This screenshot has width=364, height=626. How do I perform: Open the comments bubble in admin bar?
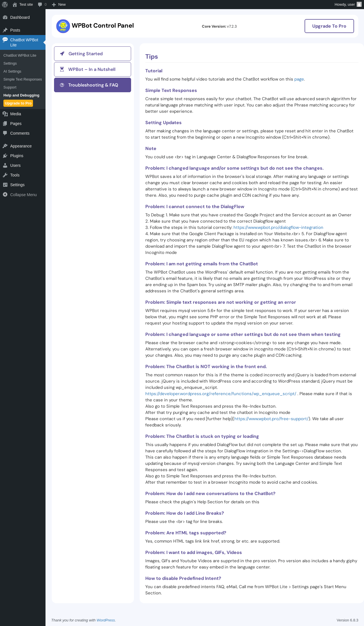[x=42, y=5]
